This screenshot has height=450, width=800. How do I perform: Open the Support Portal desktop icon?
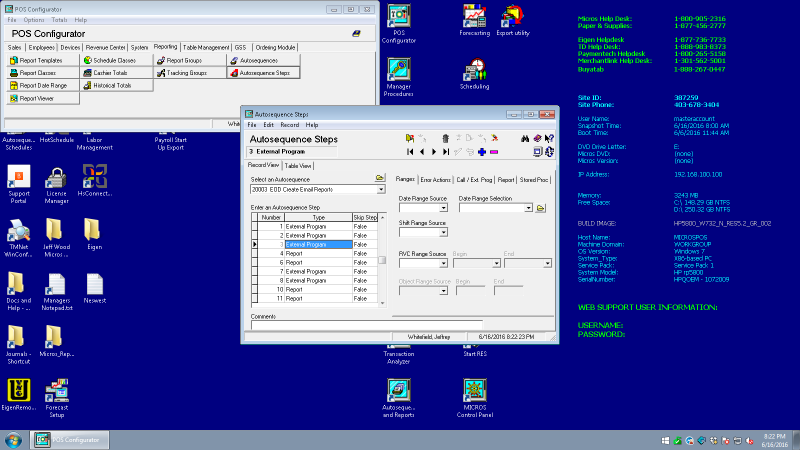[18, 185]
